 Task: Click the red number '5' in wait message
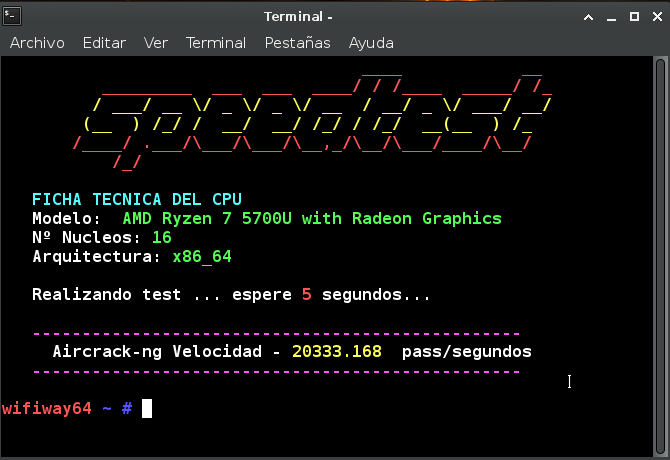(x=306, y=294)
